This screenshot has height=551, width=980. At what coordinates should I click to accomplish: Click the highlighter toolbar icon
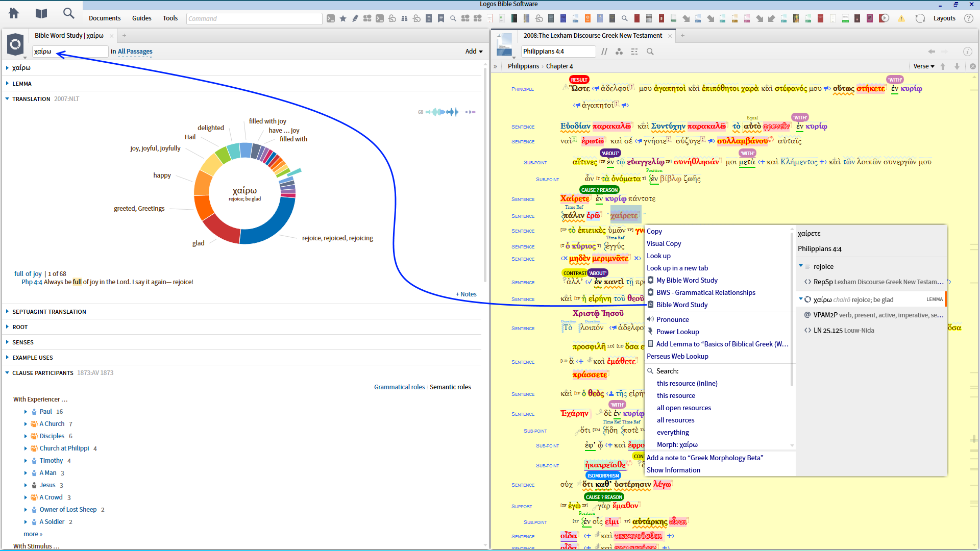pyautogui.click(x=355, y=19)
